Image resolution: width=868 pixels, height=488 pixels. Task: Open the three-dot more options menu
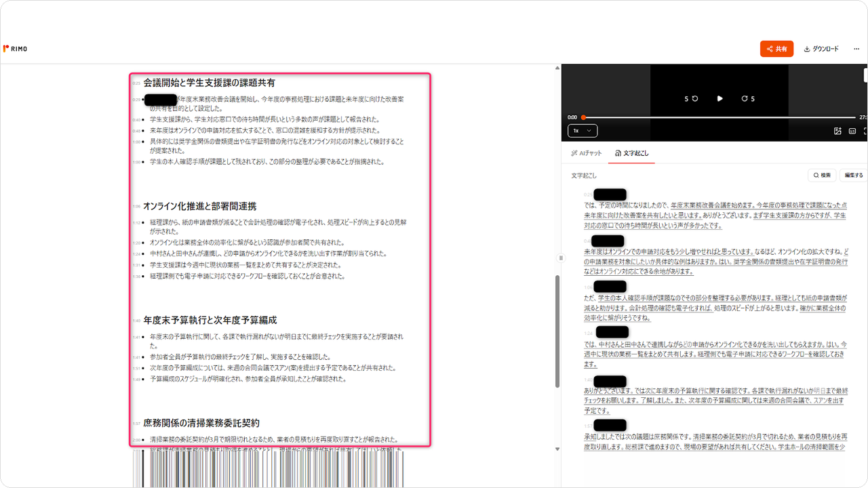tap(856, 49)
